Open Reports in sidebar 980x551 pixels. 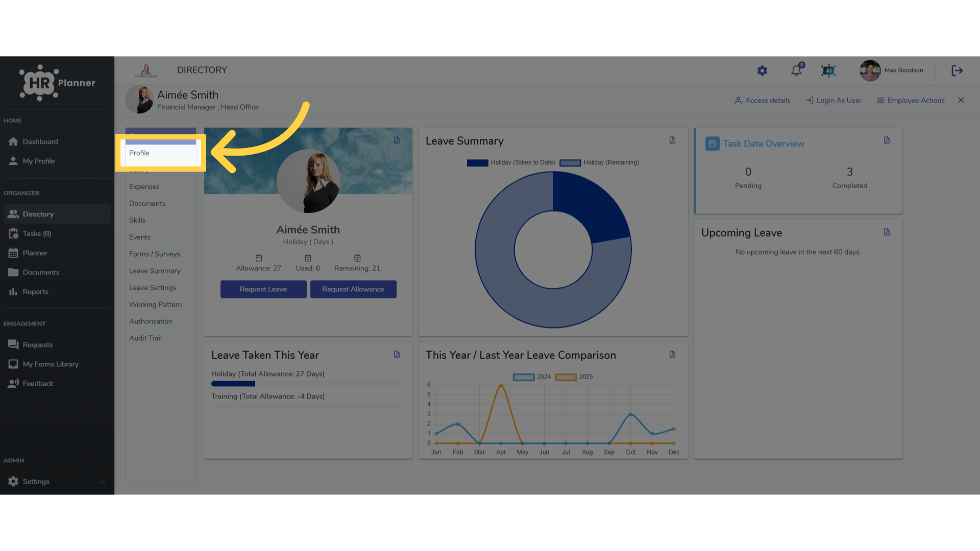(x=57, y=292)
